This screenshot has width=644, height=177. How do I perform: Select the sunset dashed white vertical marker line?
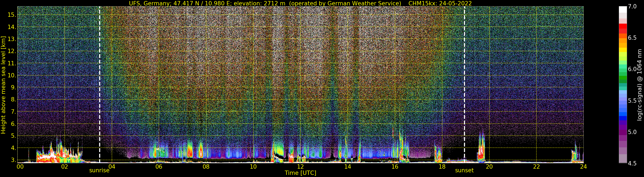pos(465,84)
